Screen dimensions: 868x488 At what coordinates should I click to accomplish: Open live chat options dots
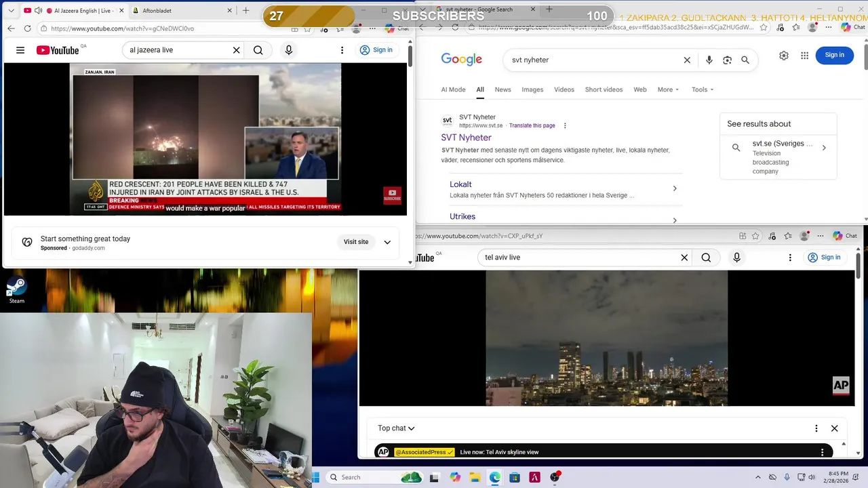point(816,428)
